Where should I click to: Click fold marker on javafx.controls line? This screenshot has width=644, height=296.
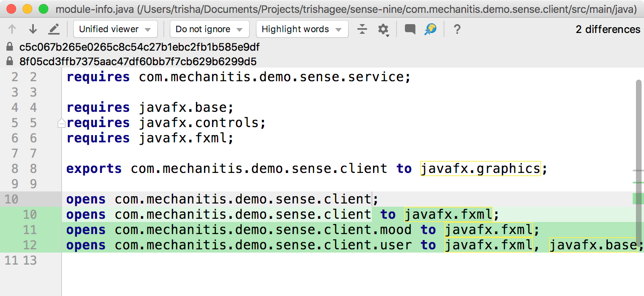[x=61, y=123]
